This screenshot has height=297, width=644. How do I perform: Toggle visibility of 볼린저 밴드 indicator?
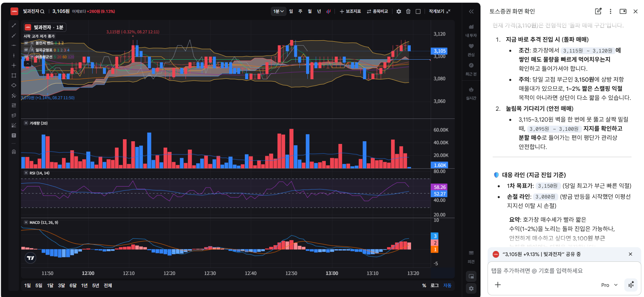26,43
